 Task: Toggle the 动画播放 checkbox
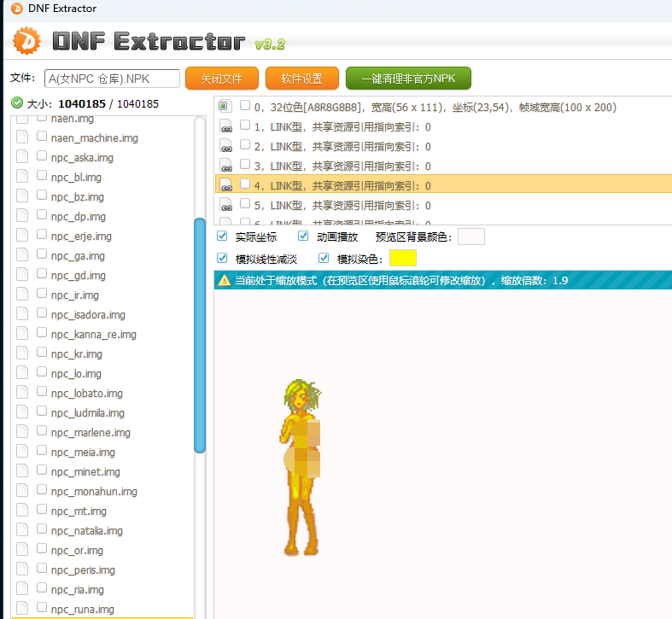point(303,236)
